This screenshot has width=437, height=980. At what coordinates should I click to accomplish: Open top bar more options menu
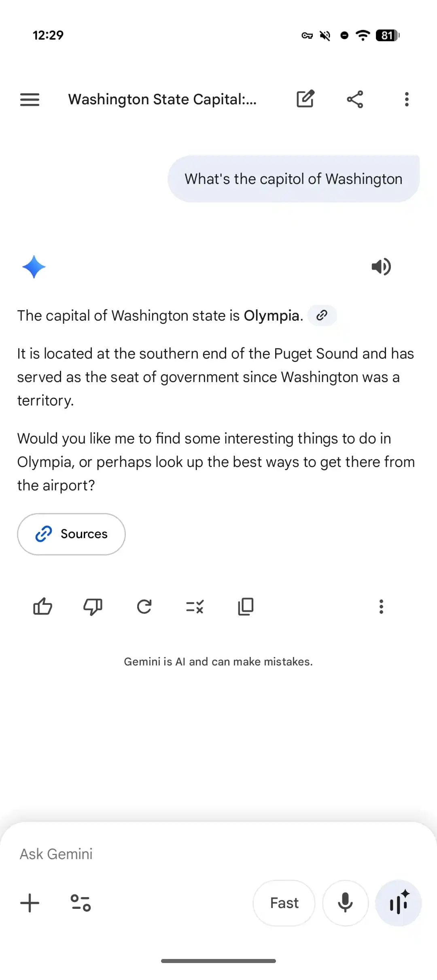(x=407, y=99)
